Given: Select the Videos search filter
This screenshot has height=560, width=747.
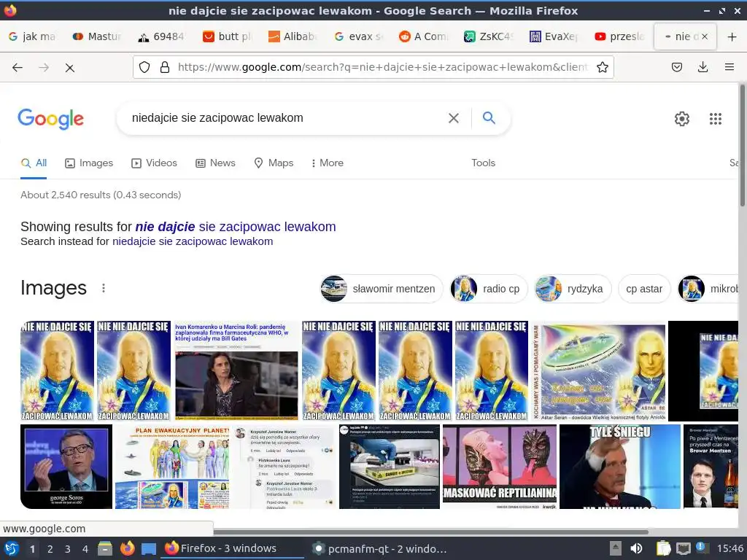Looking at the screenshot, I should tap(155, 163).
